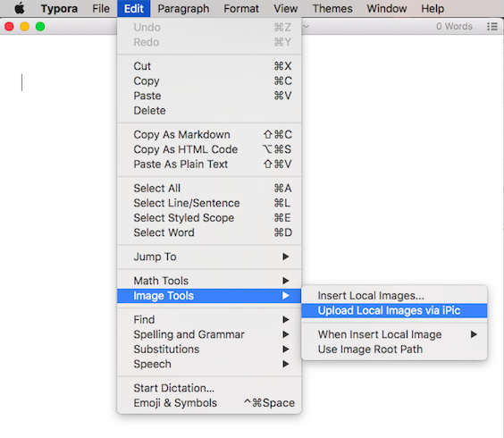Expand the Math Tools submenu
The width and height of the screenshot is (504, 438).
tap(209, 281)
